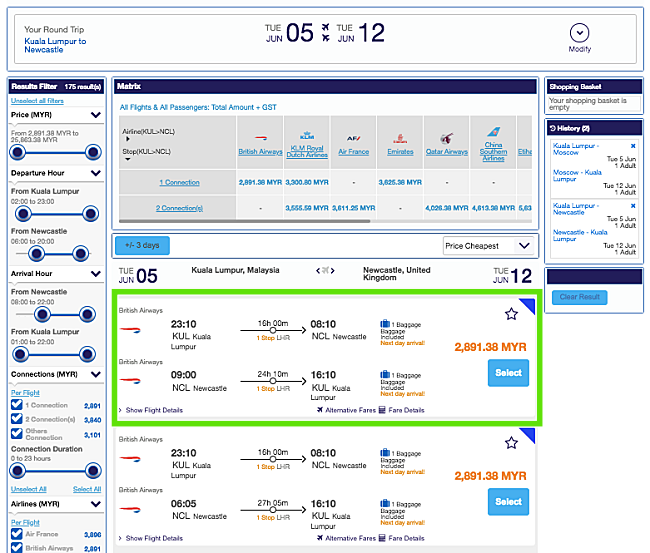Open Fare Details for second flight result
Viewport: 650px width, 553px height.
[x=402, y=538]
